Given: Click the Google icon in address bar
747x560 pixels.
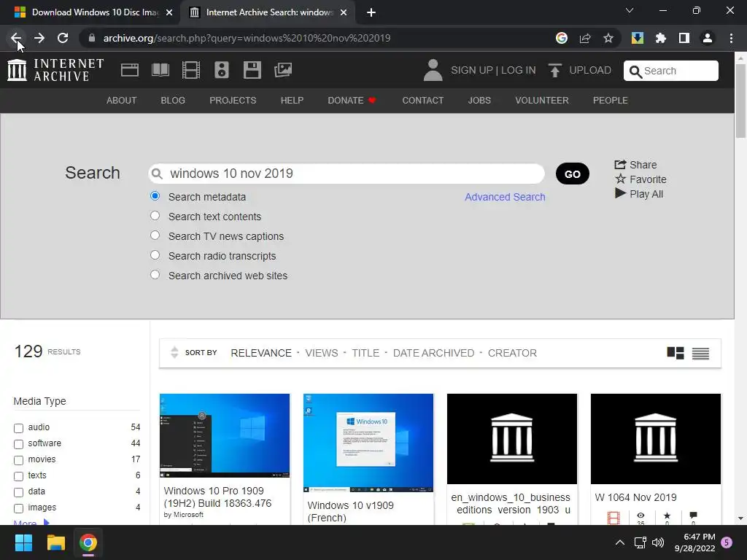Looking at the screenshot, I should [x=562, y=38].
